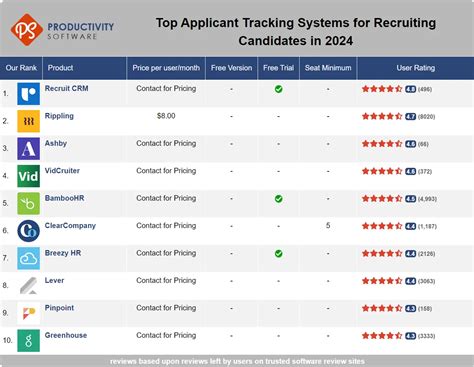The width and height of the screenshot is (474, 367).
Task: Click the star rating for ClearCompany
Action: 382,226
